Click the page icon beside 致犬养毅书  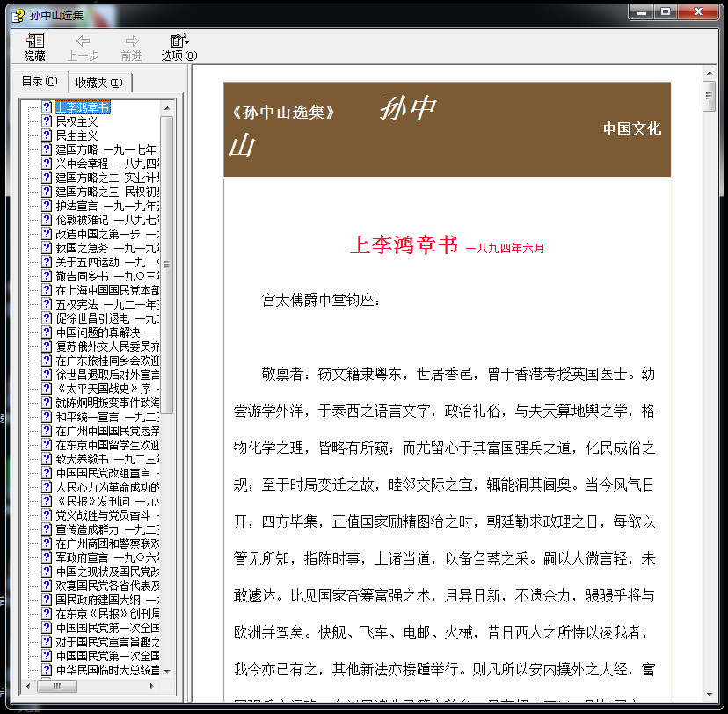47,459
